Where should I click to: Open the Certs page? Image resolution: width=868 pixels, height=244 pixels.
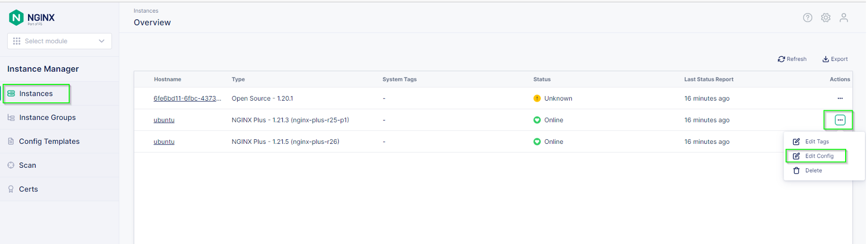[28, 189]
